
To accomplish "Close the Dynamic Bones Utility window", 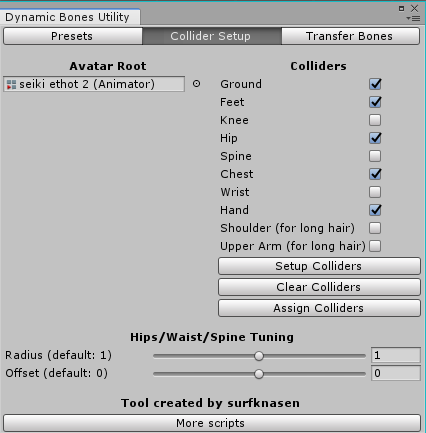I will point(414,8).
